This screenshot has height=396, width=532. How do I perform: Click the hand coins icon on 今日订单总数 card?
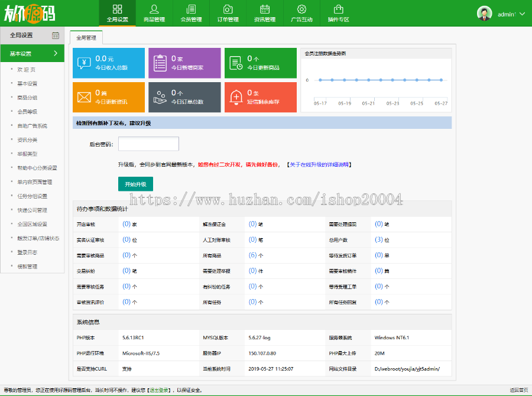pos(160,97)
